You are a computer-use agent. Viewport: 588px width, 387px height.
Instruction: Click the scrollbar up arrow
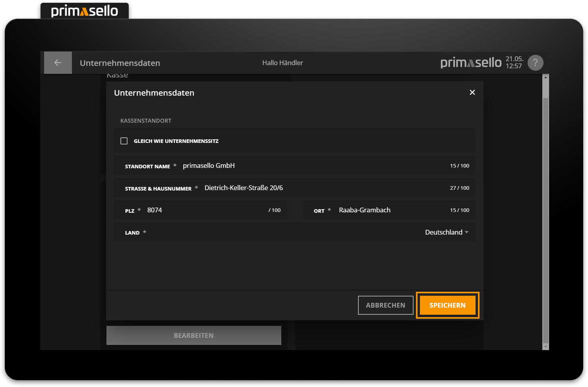(545, 77)
